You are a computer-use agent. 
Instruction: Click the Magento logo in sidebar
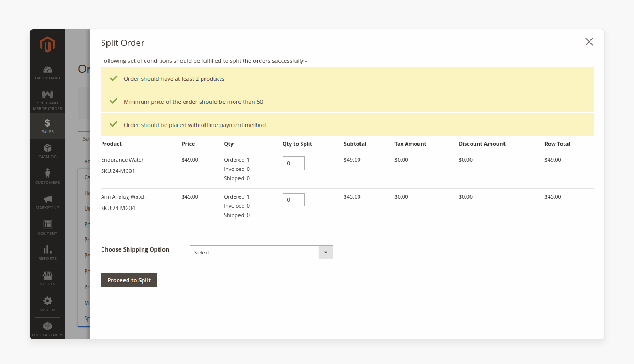(47, 45)
